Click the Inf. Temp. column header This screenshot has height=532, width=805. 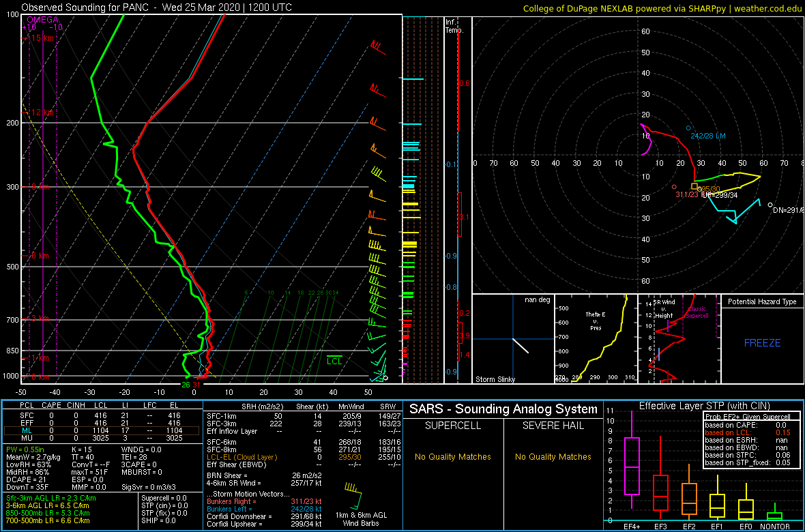tap(454, 26)
